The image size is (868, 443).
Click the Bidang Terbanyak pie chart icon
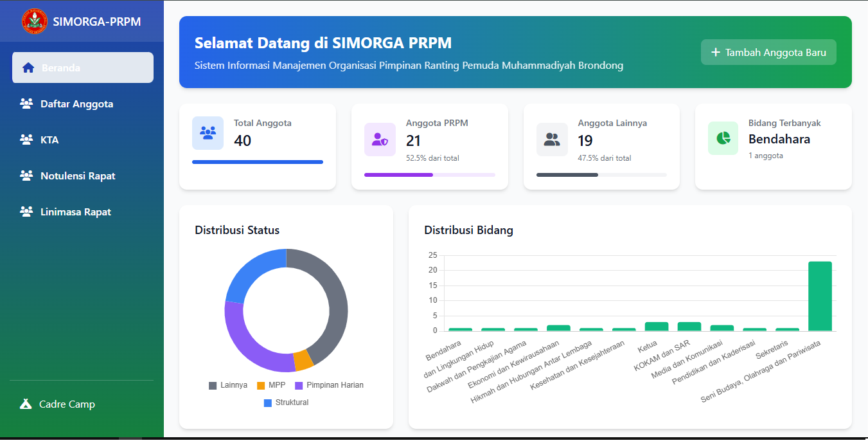pos(723,138)
